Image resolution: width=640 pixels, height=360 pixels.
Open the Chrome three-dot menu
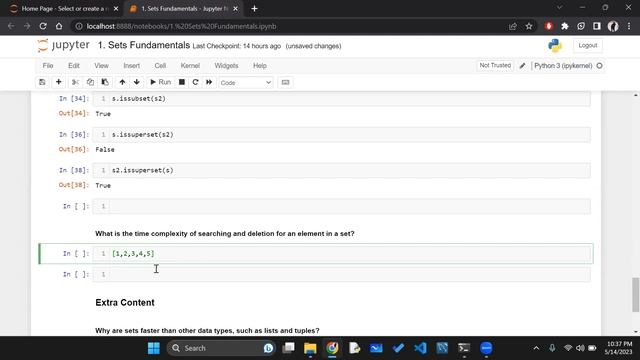tap(629, 26)
